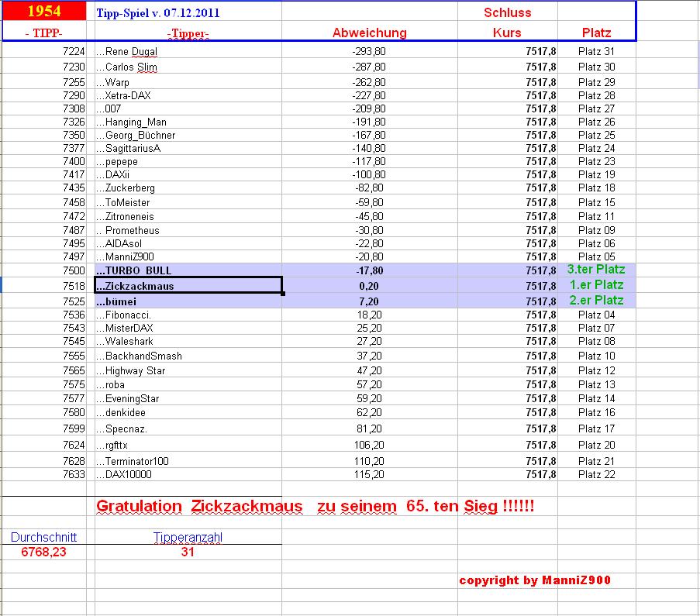Select the Platz 31 cell
The image size is (700, 616).
click(x=596, y=51)
